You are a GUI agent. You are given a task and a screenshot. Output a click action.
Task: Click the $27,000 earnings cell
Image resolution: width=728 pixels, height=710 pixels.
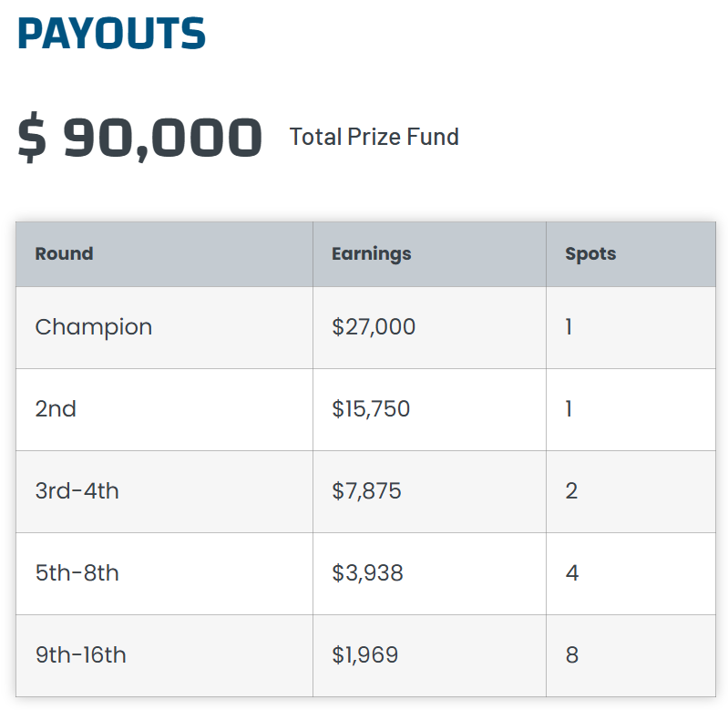(x=374, y=327)
